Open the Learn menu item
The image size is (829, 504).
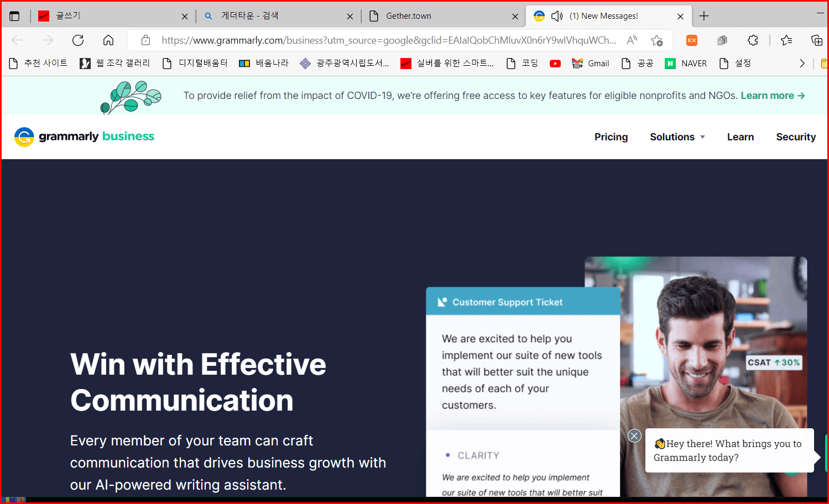click(x=741, y=137)
